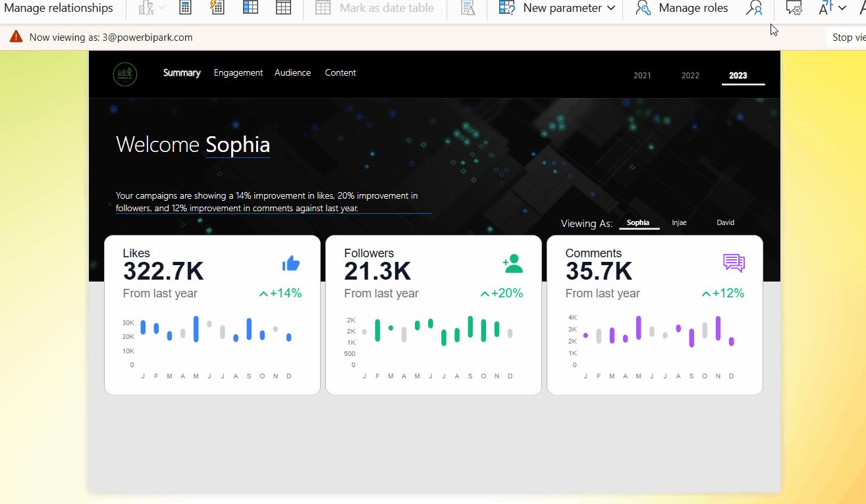
Task: Click the linguistic schema translation icon
Action: pyautogui.click(x=826, y=8)
